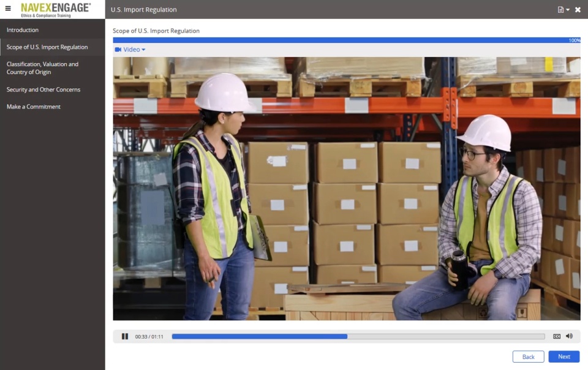Open Classification, Valuation and Country of Origin
The width and height of the screenshot is (588, 370).
[53, 68]
